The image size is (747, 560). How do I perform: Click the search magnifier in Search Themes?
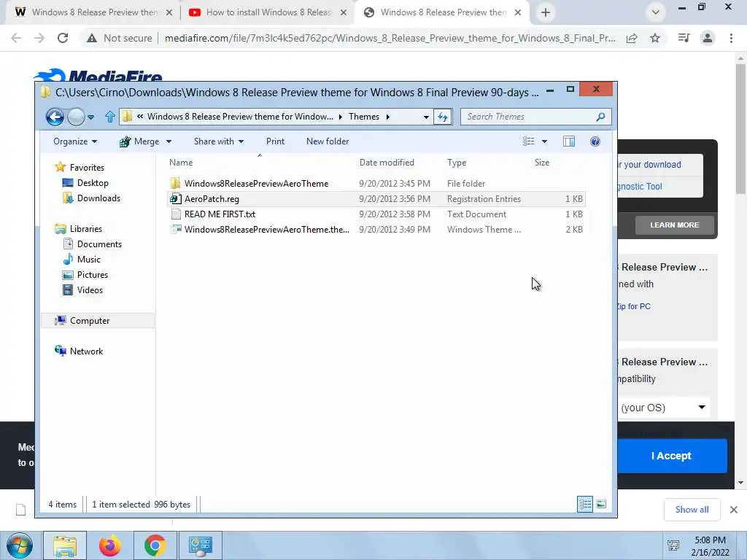(600, 117)
